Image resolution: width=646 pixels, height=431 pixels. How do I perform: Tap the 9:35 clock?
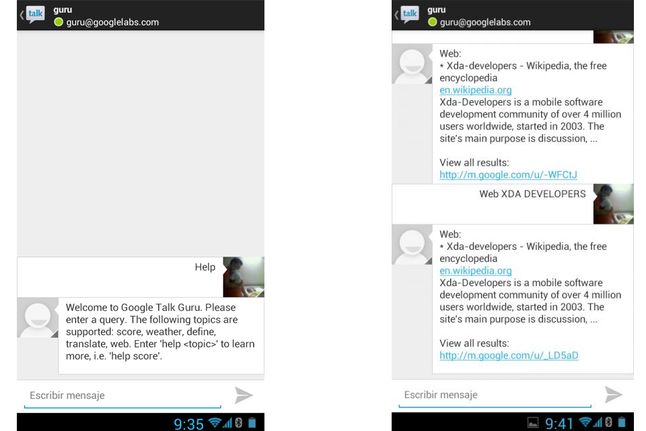click(x=189, y=424)
